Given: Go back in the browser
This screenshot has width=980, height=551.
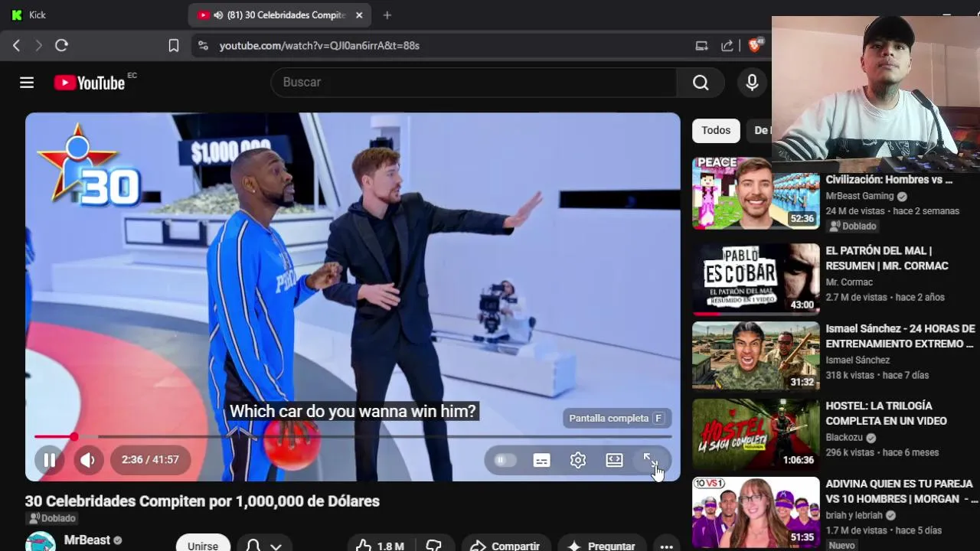Looking at the screenshot, I should [x=16, y=45].
